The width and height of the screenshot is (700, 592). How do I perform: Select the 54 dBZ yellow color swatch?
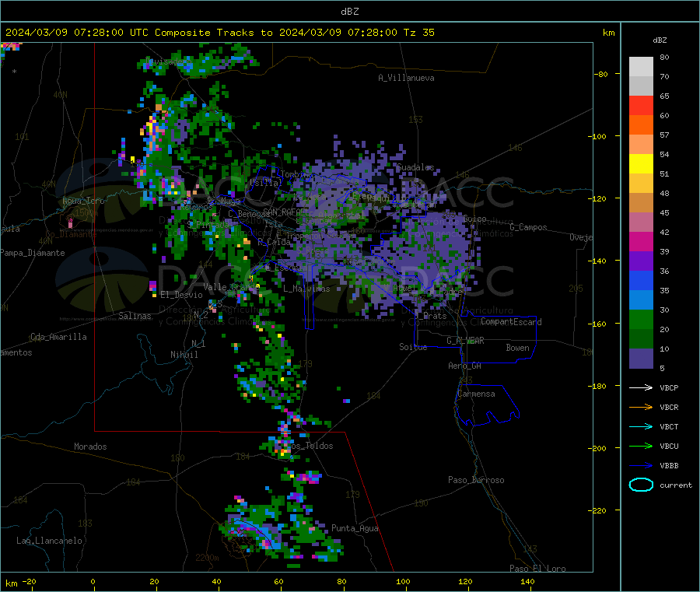tap(641, 164)
